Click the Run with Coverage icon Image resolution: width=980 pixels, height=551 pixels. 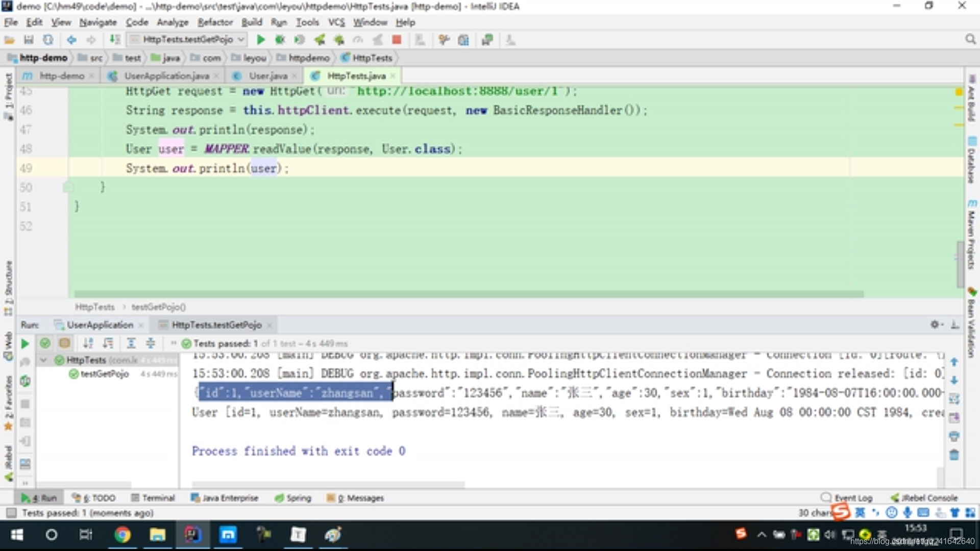click(300, 40)
